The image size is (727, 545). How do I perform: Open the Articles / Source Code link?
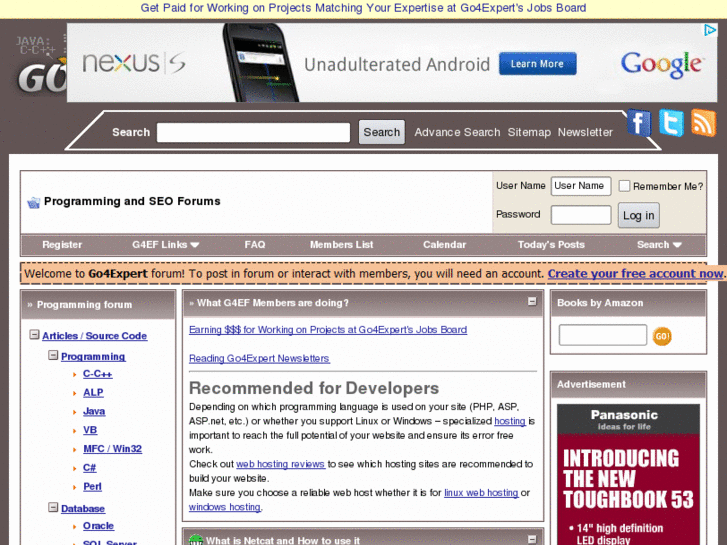tap(95, 336)
